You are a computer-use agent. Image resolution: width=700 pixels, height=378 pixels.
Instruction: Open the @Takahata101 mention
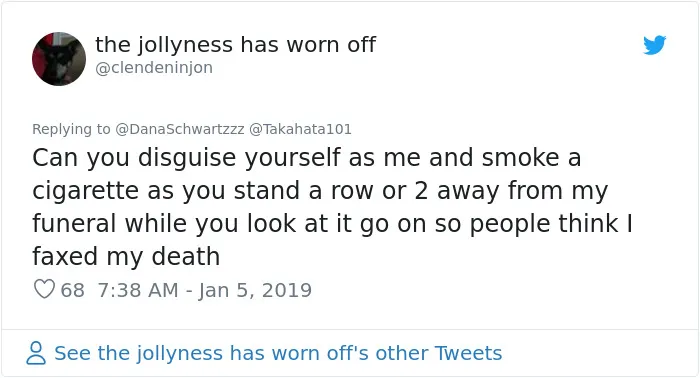tap(300, 129)
